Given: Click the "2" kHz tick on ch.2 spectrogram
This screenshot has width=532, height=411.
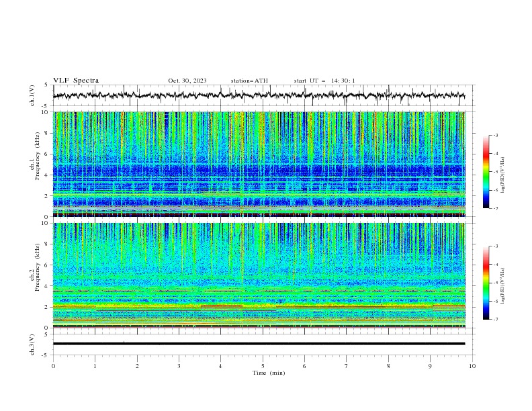Looking at the screenshot, I should [47, 307].
